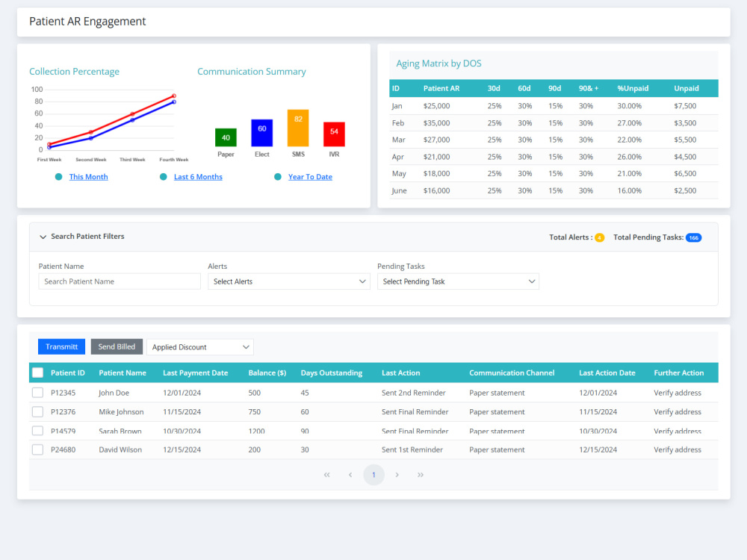Select the Jan row ID in Aging Matrix
The image size is (747, 560).
[397, 106]
